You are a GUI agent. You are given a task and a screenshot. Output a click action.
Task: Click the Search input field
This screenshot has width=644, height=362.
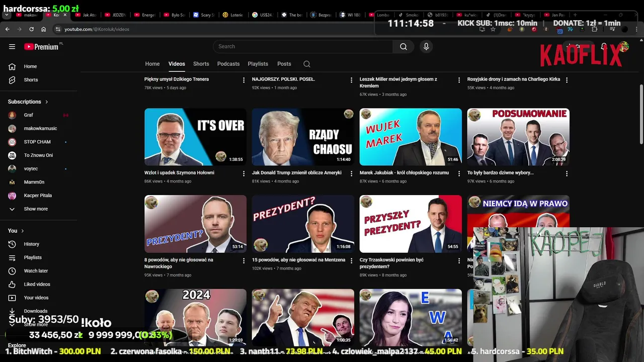pyautogui.click(x=303, y=46)
